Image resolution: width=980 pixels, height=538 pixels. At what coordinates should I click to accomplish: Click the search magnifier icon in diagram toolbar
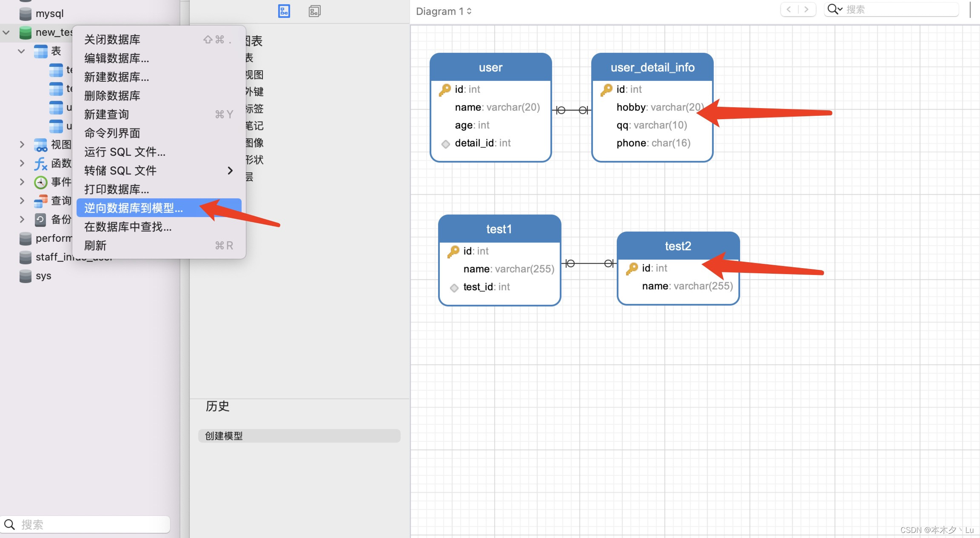coord(835,9)
